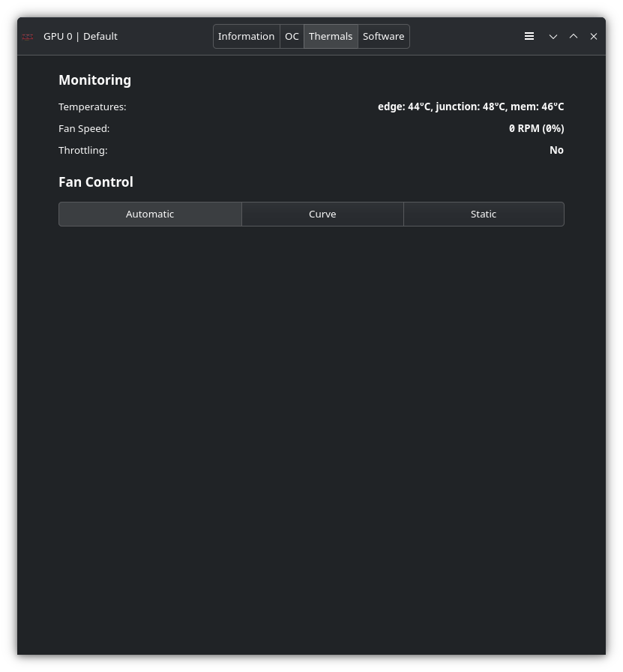Click the Throttling status value No
Screen dimensions: 623x672
(556, 150)
